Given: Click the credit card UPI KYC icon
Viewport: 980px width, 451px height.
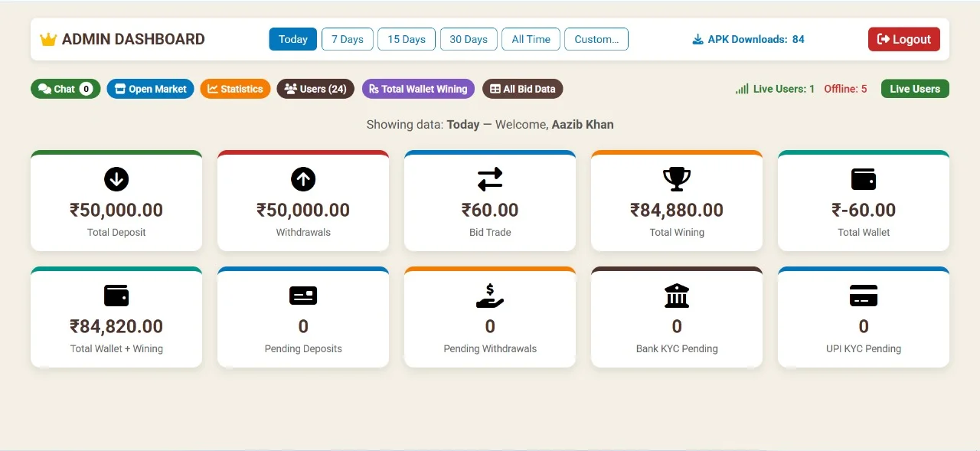Looking at the screenshot, I should pos(864,296).
